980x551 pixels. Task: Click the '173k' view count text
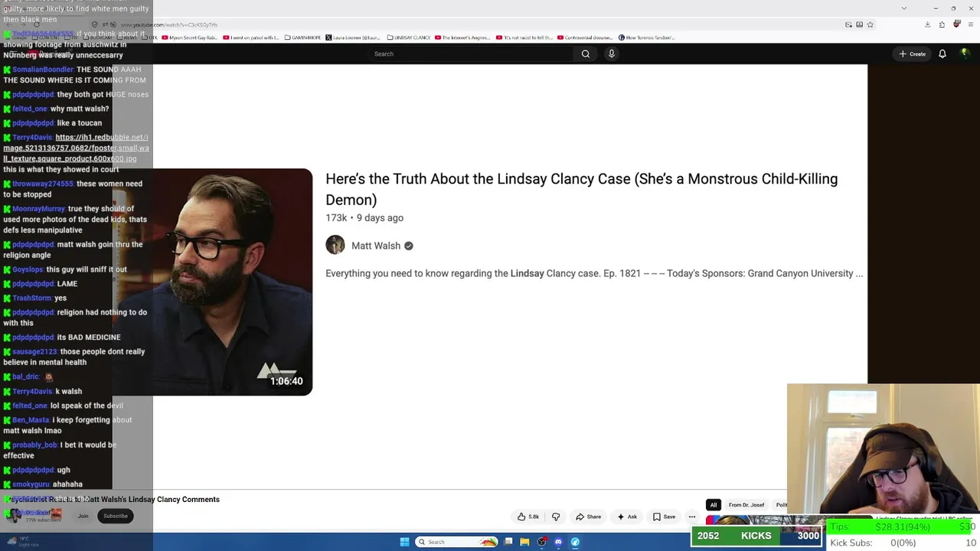(x=336, y=217)
